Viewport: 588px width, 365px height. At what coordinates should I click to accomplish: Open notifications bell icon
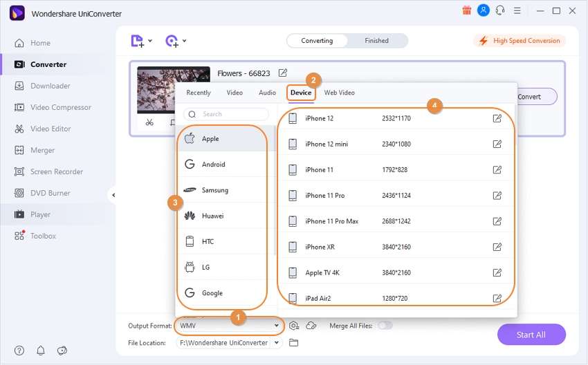[41, 350]
